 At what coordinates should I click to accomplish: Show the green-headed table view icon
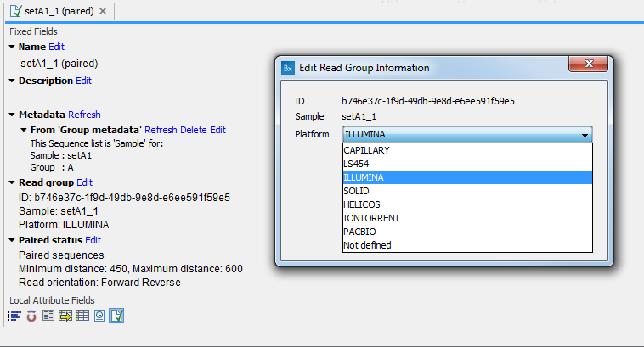[x=82, y=316]
